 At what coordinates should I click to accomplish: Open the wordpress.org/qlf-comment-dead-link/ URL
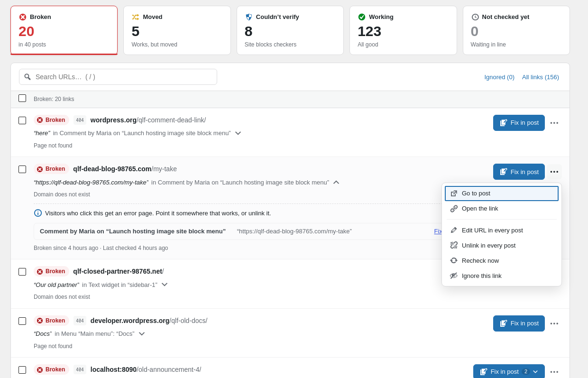click(x=148, y=120)
